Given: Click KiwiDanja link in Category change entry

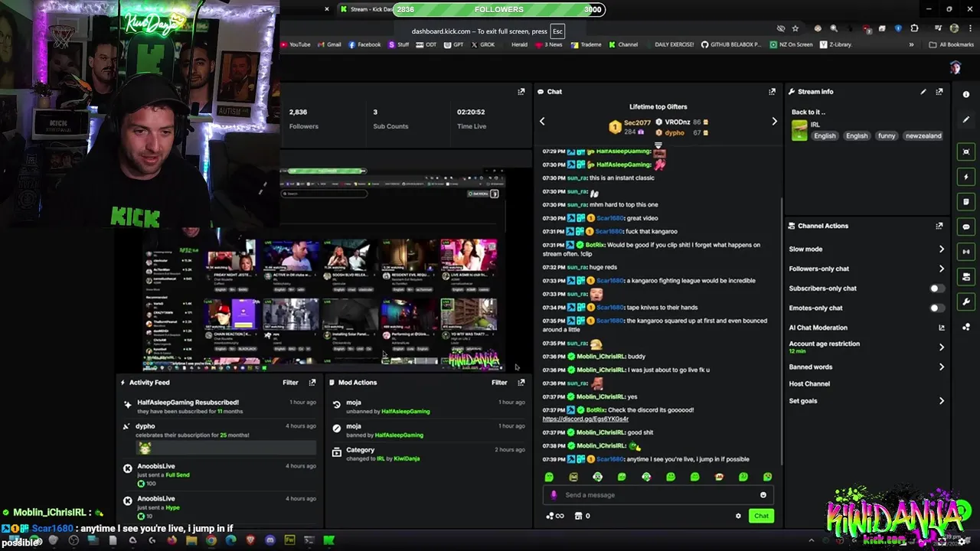Looking at the screenshot, I should (x=407, y=458).
